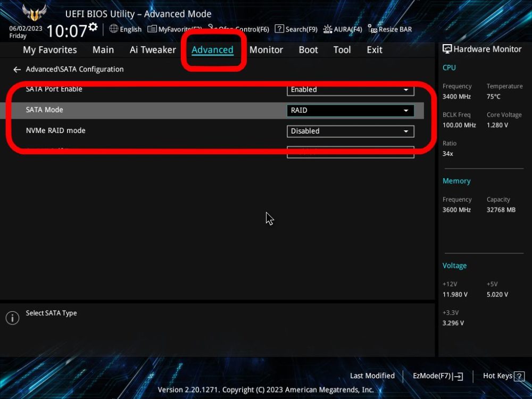Click the 3400 MHz CPU frequency value
The image size is (532, 399).
tap(456, 97)
